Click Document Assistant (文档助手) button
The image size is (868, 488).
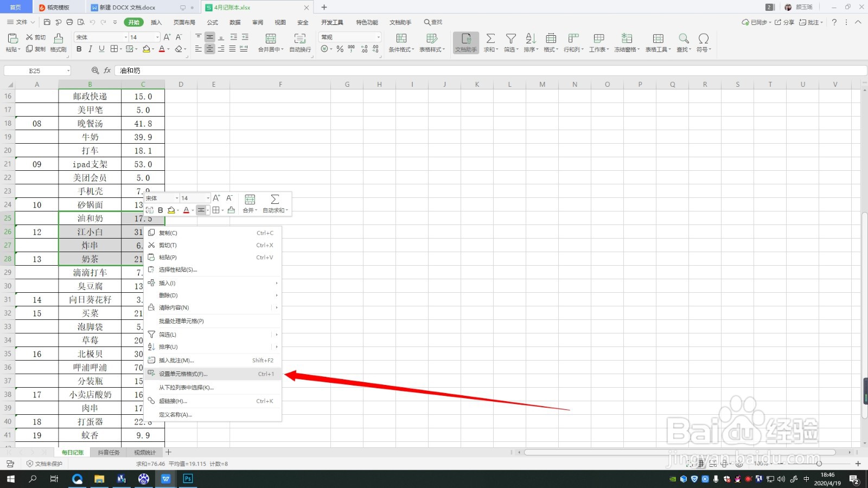(x=466, y=42)
